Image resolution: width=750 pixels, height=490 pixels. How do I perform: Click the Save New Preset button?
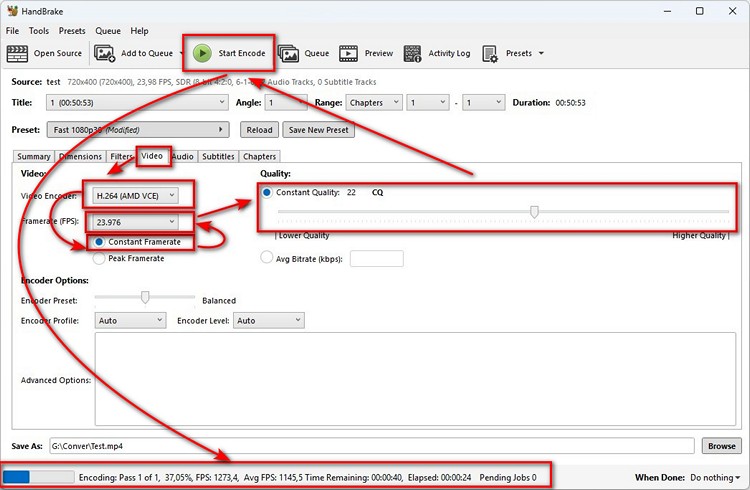coord(319,130)
